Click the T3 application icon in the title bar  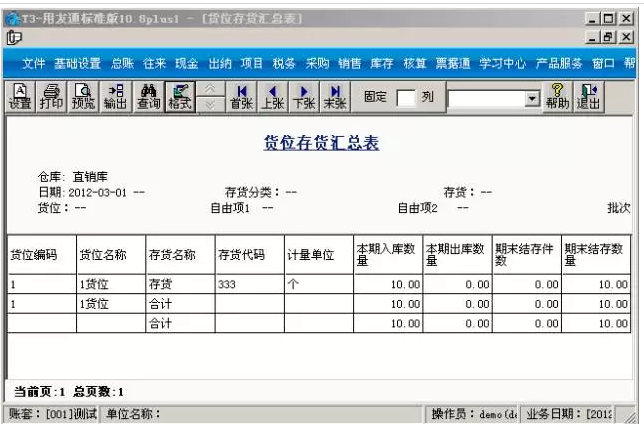tap(12, 18)
